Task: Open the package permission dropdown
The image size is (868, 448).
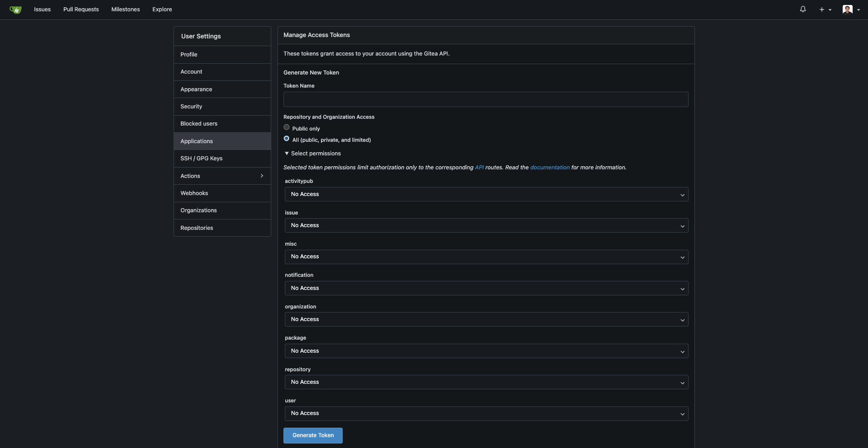Action: (x=486, y=351)
